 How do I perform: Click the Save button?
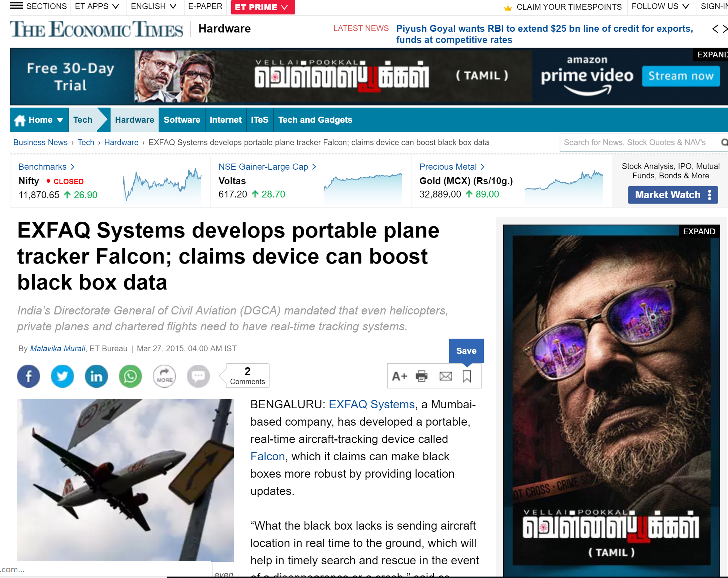coord(466,351)
